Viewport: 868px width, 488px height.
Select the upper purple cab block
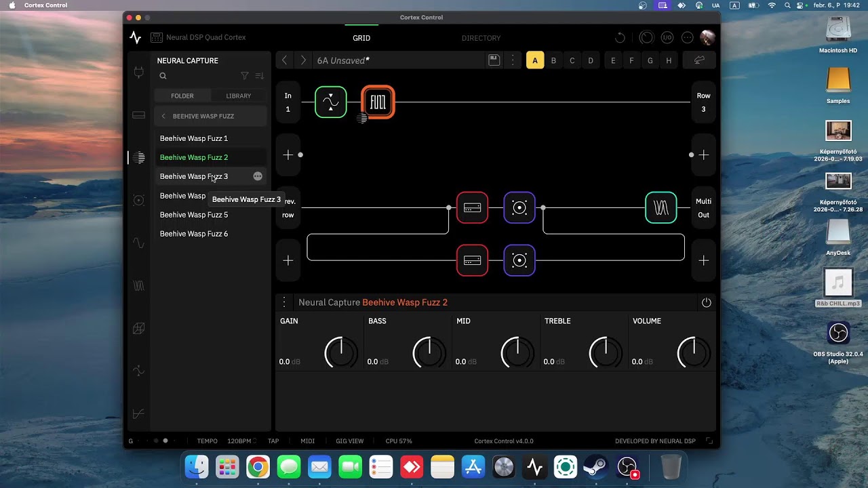(519, 207)
